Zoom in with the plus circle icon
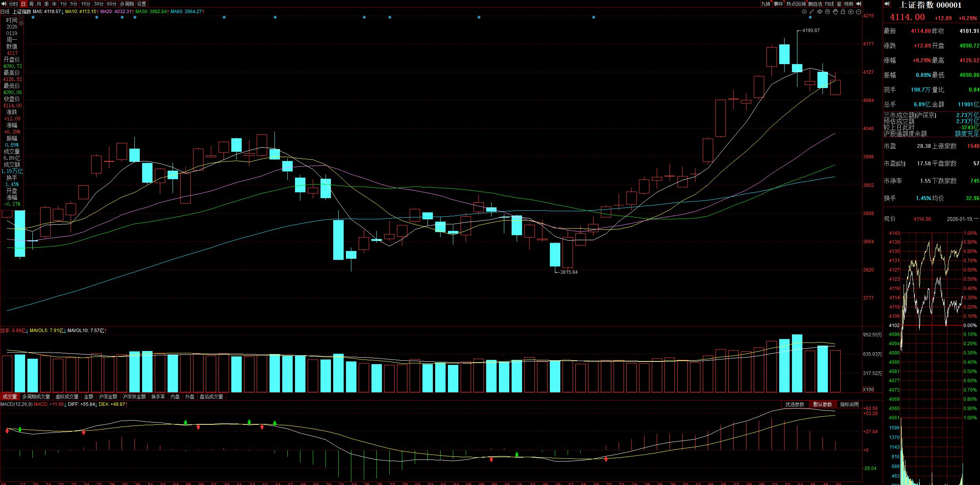This screenshot has width=980, height=485. click(x=851, y=12)
